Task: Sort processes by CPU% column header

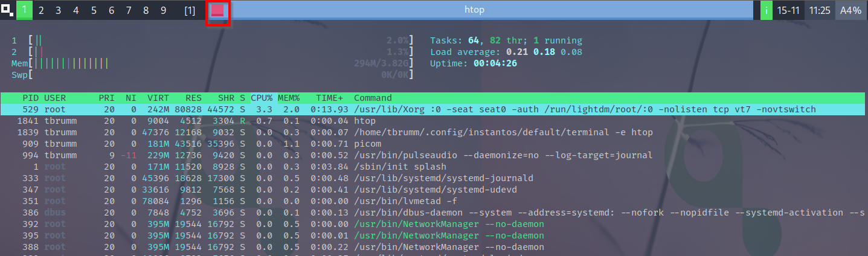Action: pos(262,98)
